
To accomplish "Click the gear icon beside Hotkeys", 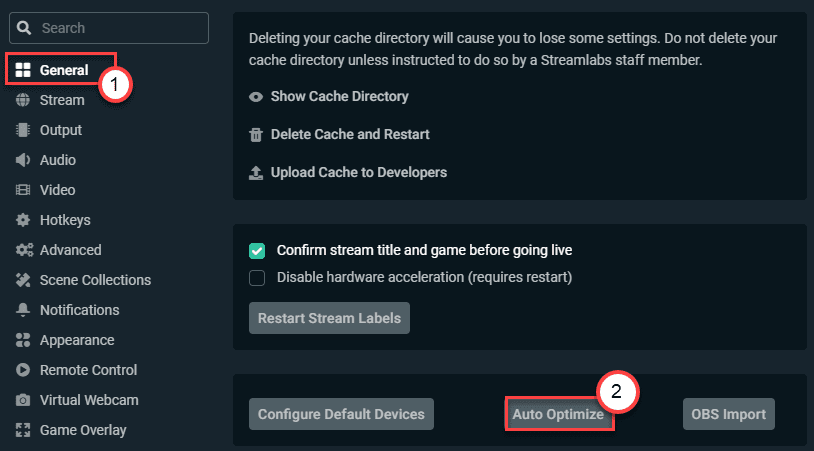I will pyautogui.click(x=22, y=220).
